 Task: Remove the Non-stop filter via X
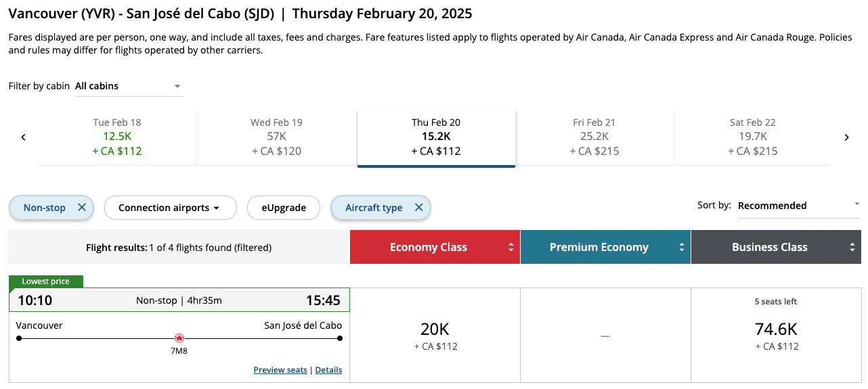82,208
